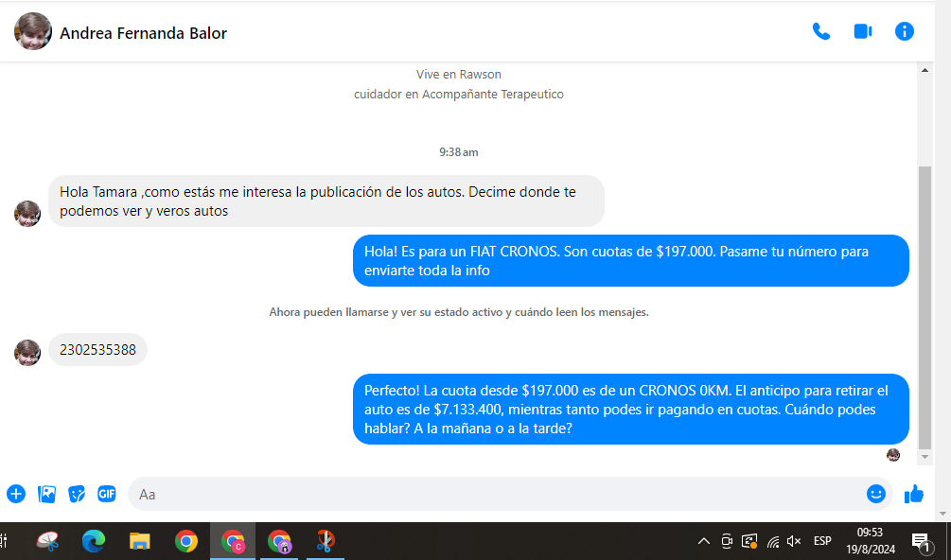Open the Windows notification center
951x560 pixels.
click(920, 541)
